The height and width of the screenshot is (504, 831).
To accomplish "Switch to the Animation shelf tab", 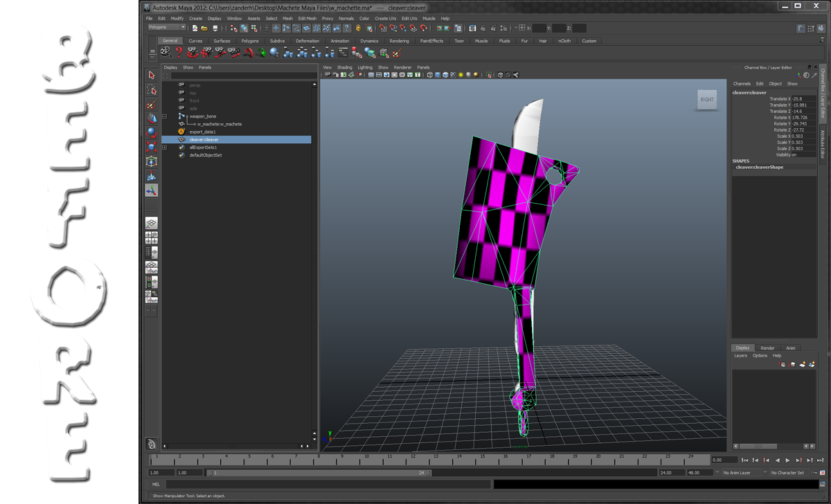I will pos(339,41).
